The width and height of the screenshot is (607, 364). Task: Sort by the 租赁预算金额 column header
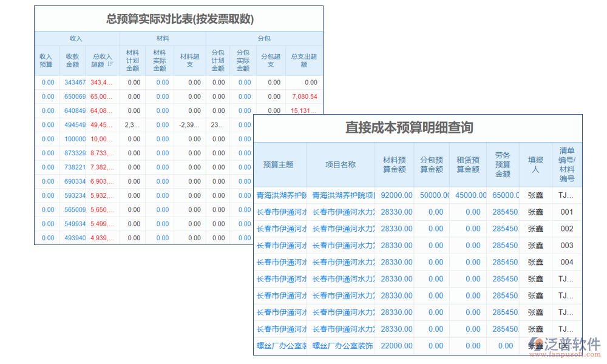[467, 164]
